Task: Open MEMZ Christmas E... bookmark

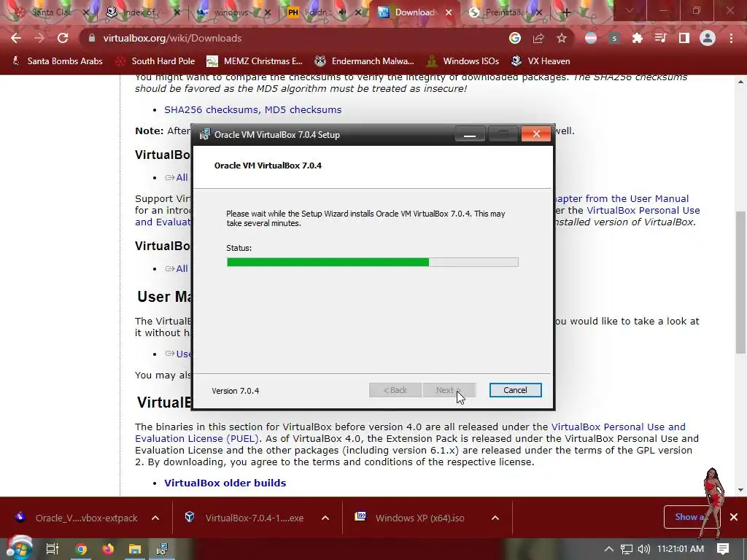Action: click(x=255, y=61)
